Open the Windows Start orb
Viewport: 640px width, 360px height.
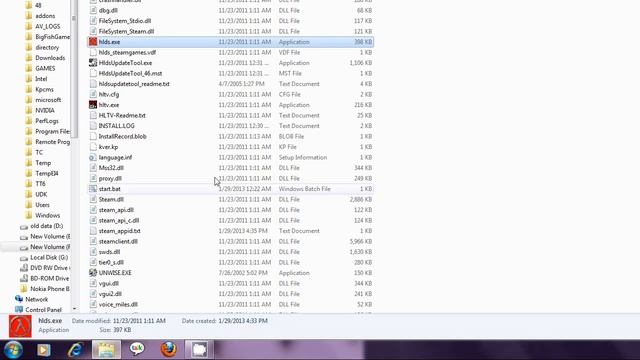click(13, 350)
